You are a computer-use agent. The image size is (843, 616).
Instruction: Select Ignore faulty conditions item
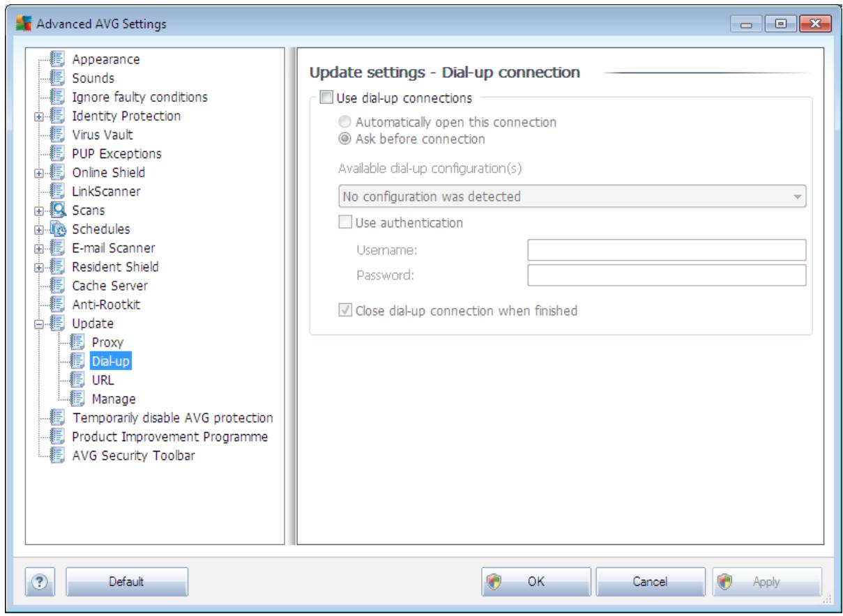tap(139, 97)
